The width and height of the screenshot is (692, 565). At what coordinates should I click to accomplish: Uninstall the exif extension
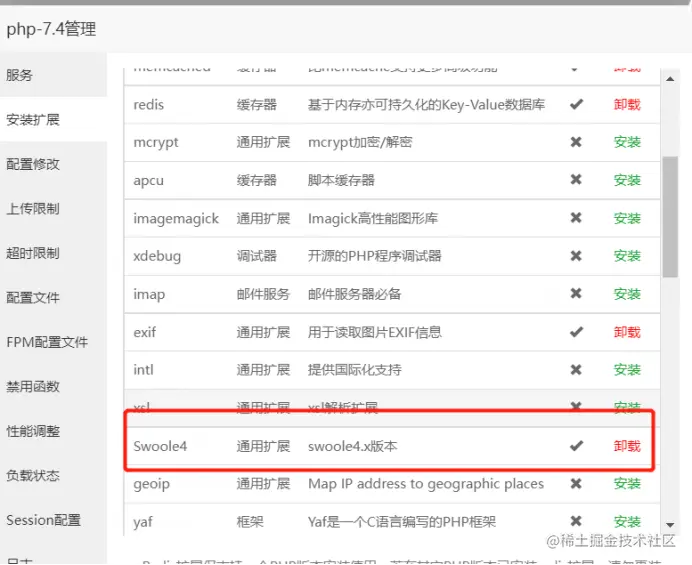point(627,332)
